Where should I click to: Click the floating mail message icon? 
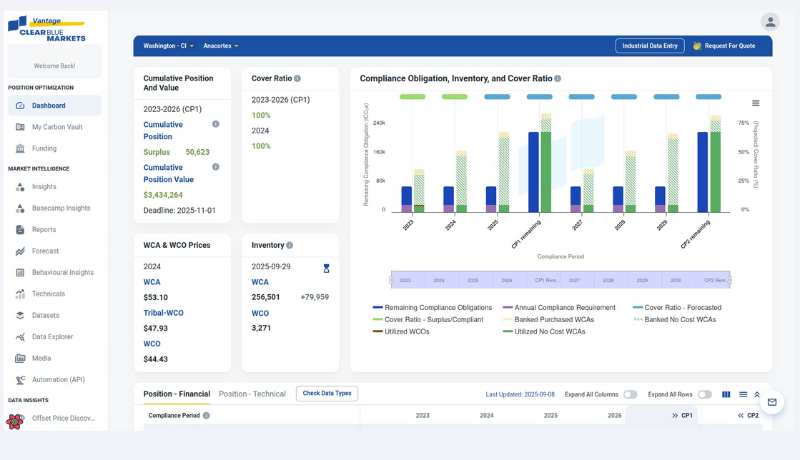pos(771,402)
